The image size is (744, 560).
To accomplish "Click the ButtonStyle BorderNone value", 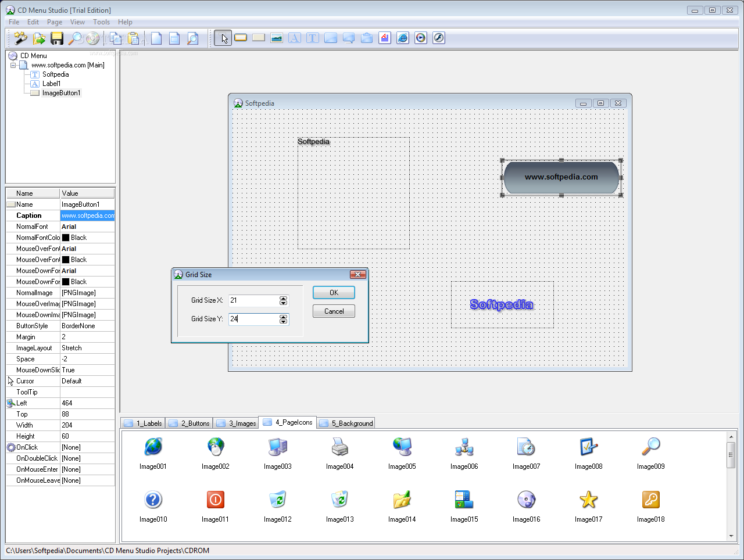I will [x=88, y=326].
